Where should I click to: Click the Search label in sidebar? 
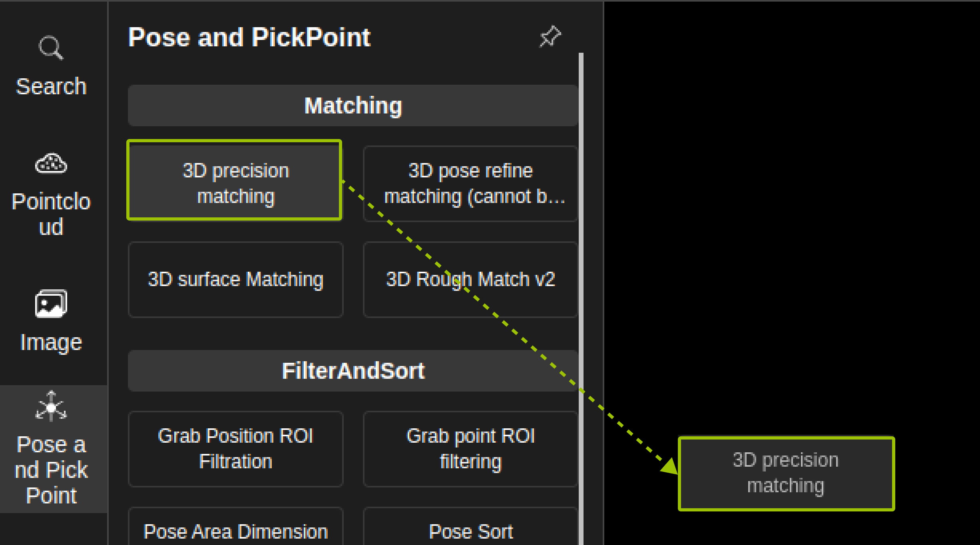pos(51,86)
